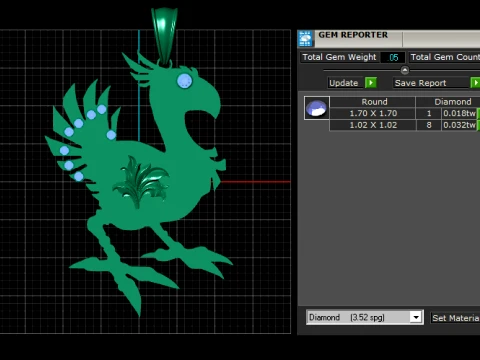Click the Set Material button
This screenshot has height=360, width=480.
click(455, 318)
